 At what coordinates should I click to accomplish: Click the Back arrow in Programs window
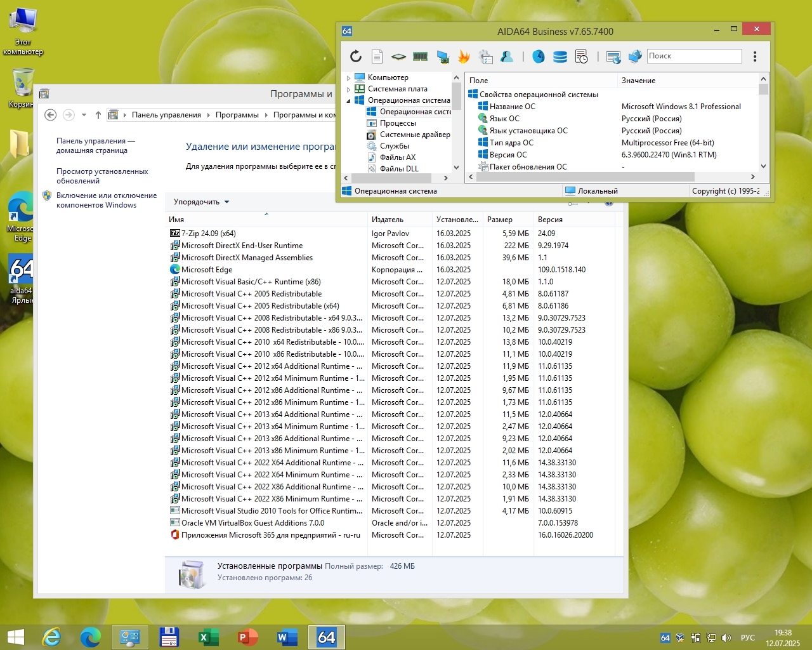[51, 115]
